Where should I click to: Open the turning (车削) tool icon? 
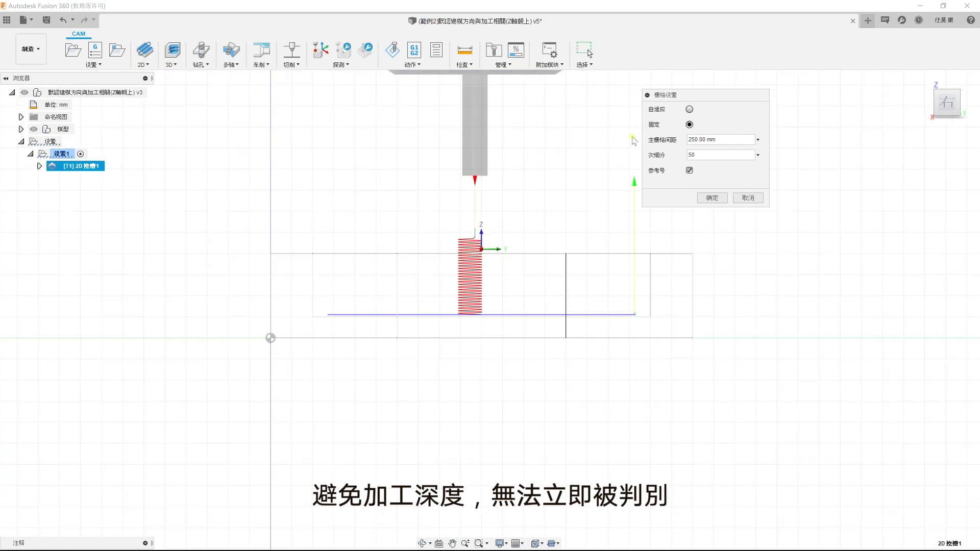[x=261, y=49]
